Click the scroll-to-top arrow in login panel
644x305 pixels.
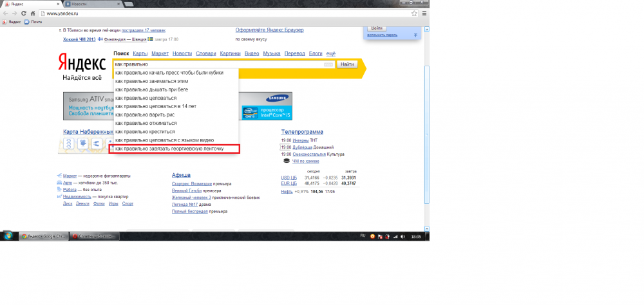tap(415, 35)
